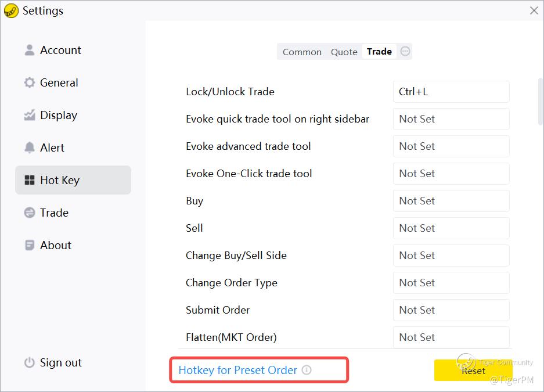
Task: Switch to the Quote hotkey tab
Action: (344, 52)
